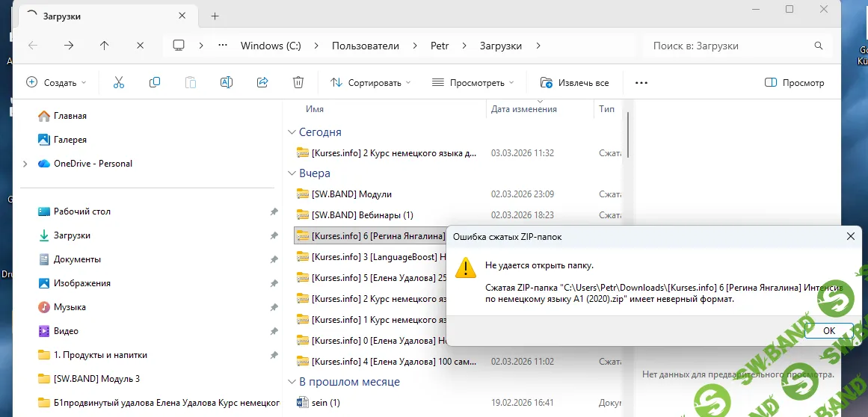Open the Просмотреть view menu
Screen dimensions: 868x417
473,83
